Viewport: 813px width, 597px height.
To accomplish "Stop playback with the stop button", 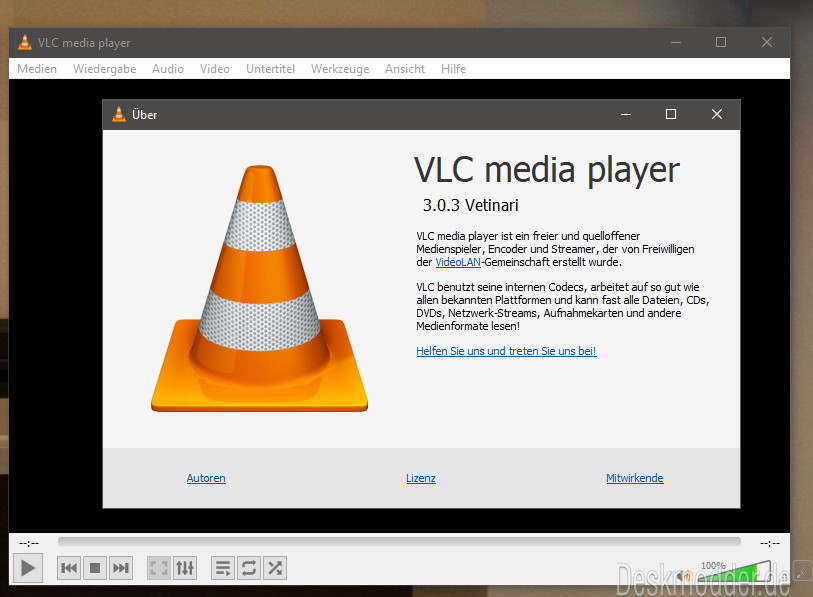I will tap(95, 568).
